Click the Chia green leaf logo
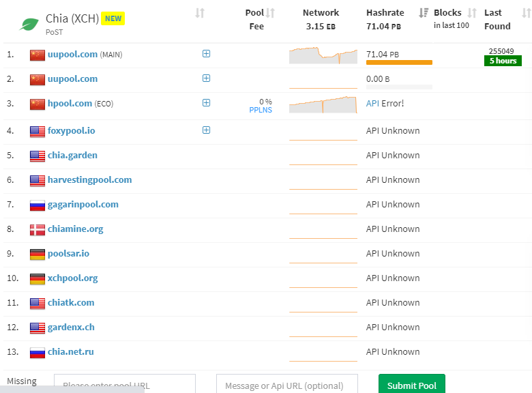The height and width of the screenshot is (393, 532). [x=29, y=24]
